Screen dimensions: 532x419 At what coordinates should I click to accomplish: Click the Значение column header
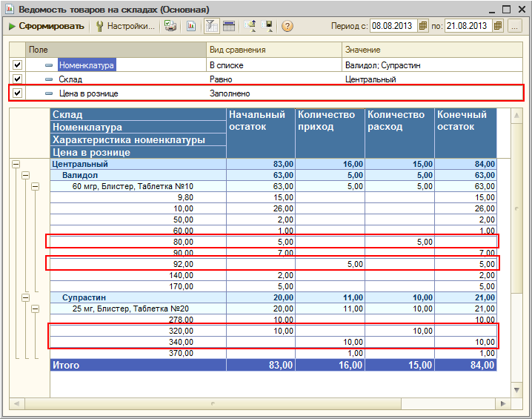363,50
